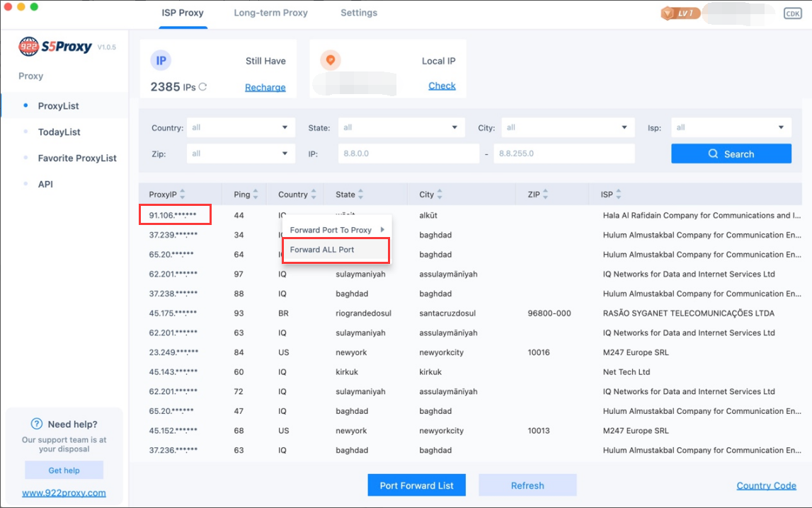The image size is (812, 508).
Task: Sort table by Ping column arrows
Action: click(256, 195)
